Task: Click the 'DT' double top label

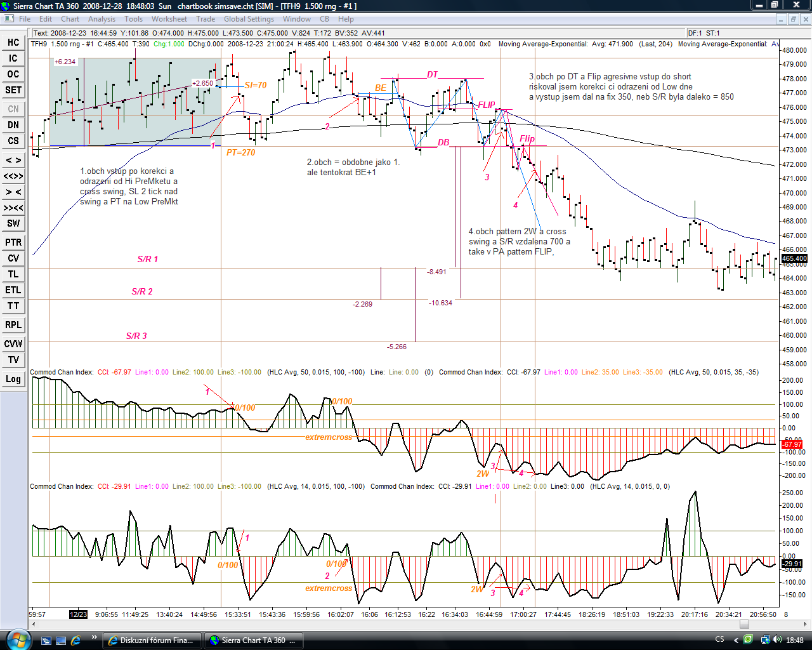Action: [x=433, y=74]
